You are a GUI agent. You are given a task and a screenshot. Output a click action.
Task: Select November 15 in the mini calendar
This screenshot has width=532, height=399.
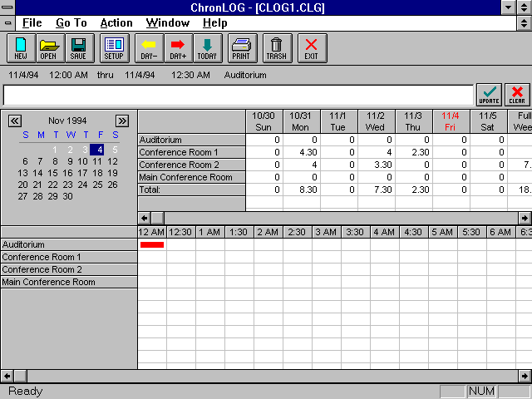point(54,173)
